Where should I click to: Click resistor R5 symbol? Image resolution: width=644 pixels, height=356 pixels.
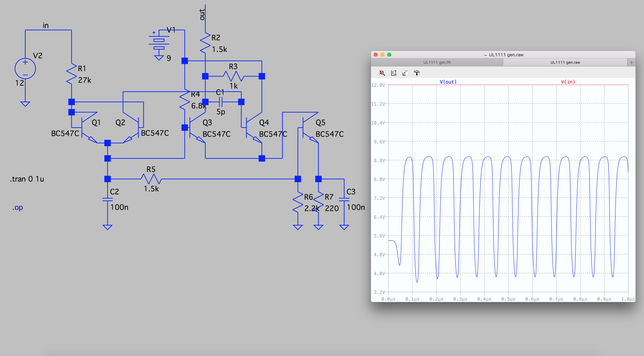click(151, 179)
